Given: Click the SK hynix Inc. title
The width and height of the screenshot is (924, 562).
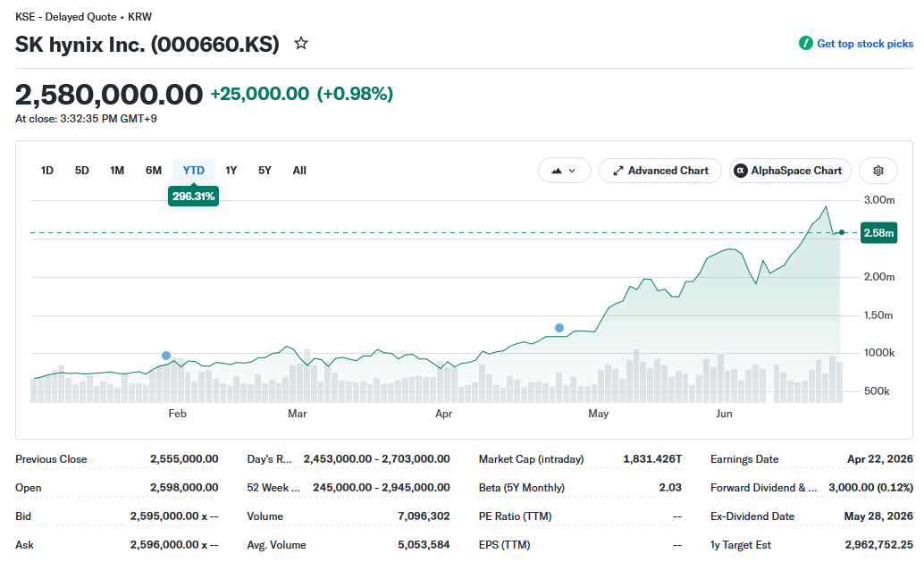Looking at the screenshot, I should (147, 44).
